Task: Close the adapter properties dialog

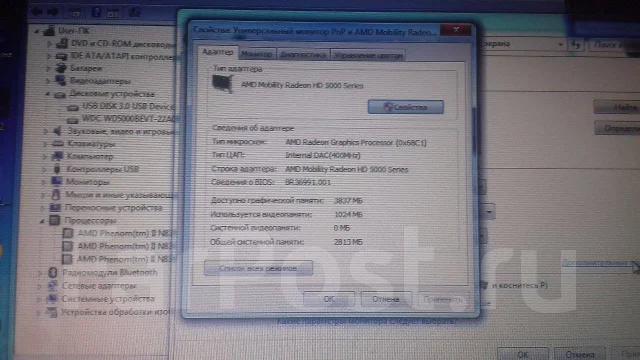Action: [456, 29]
